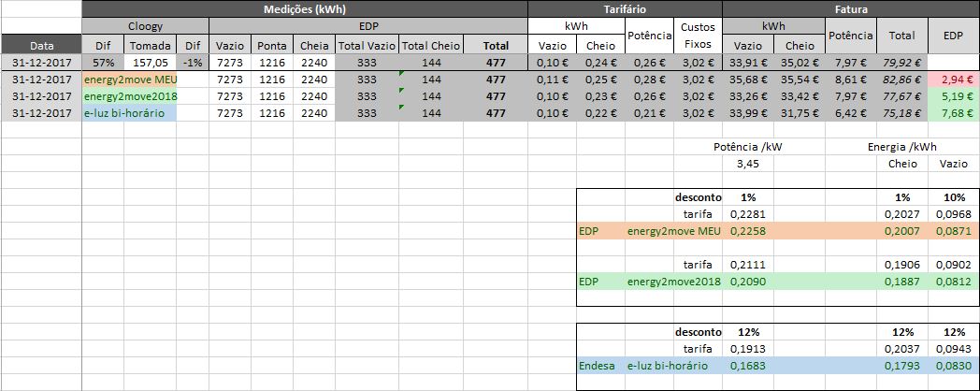Click the 0,0871 Vazio tariff cell

[x=952, y=230]
